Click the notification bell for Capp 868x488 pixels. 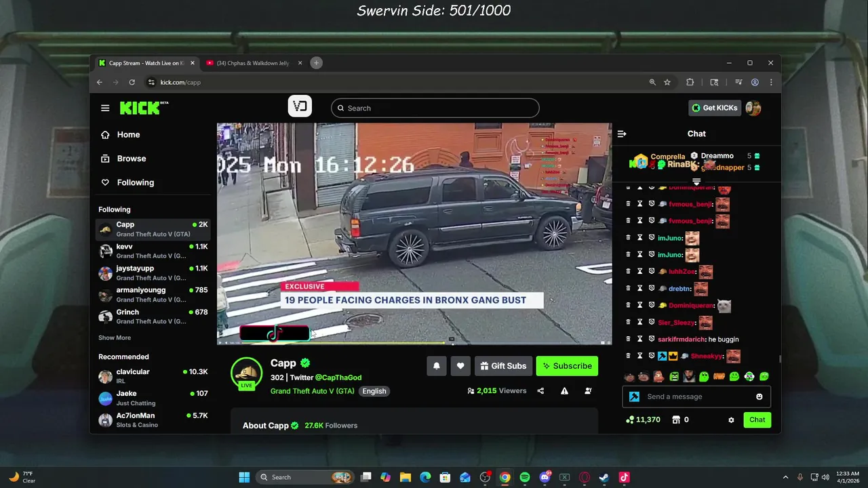(437, 366)
